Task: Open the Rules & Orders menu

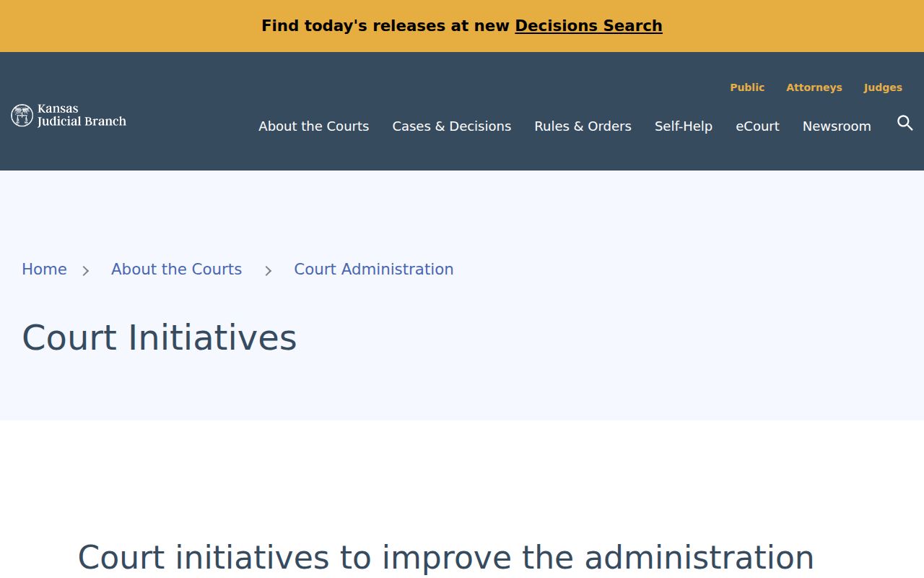Action: point(583,126)
